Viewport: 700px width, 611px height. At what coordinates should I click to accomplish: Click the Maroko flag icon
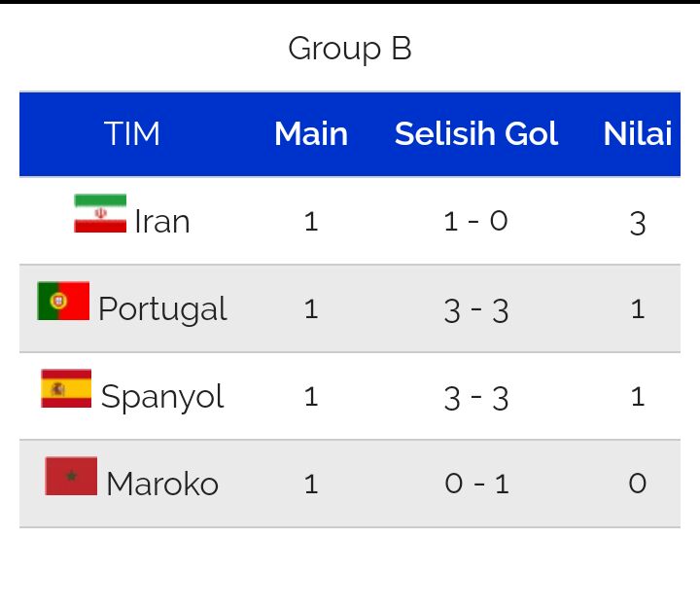pyautogui.click(x=71, y=476)
